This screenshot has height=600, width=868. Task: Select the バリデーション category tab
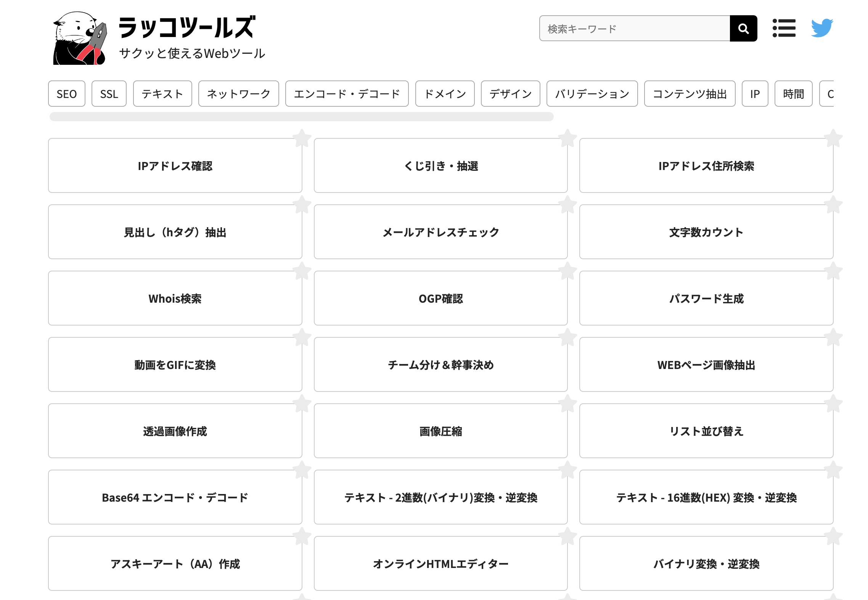(592, 94)
